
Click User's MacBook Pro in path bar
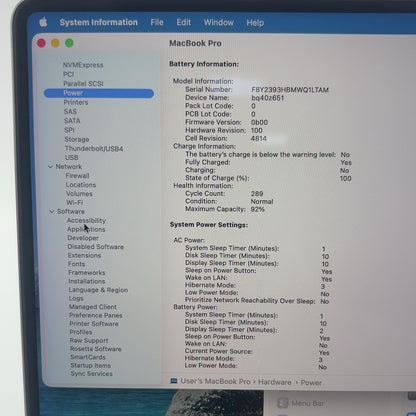[x=215, y=381]
